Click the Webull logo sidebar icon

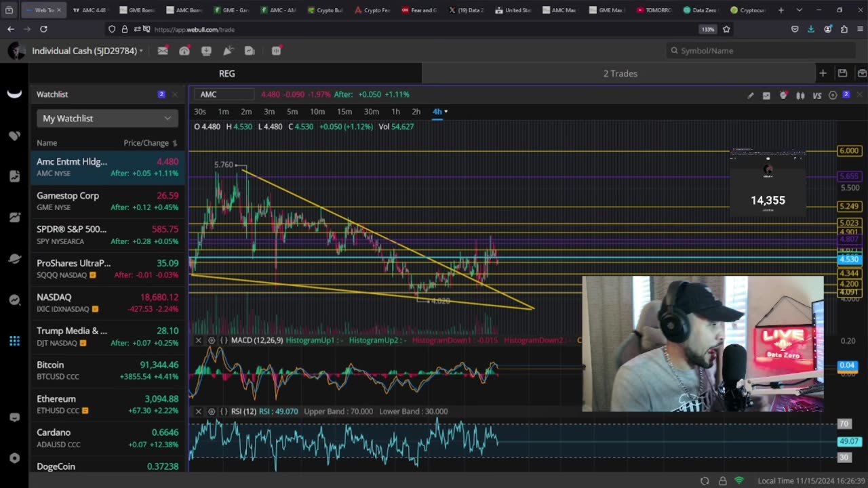[14, 94]
